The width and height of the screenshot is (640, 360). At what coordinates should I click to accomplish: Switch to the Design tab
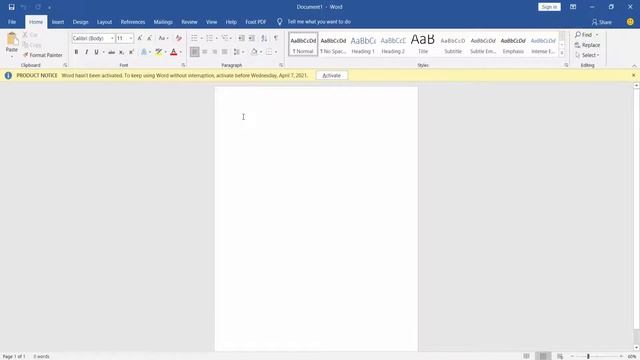coord(80,22)
